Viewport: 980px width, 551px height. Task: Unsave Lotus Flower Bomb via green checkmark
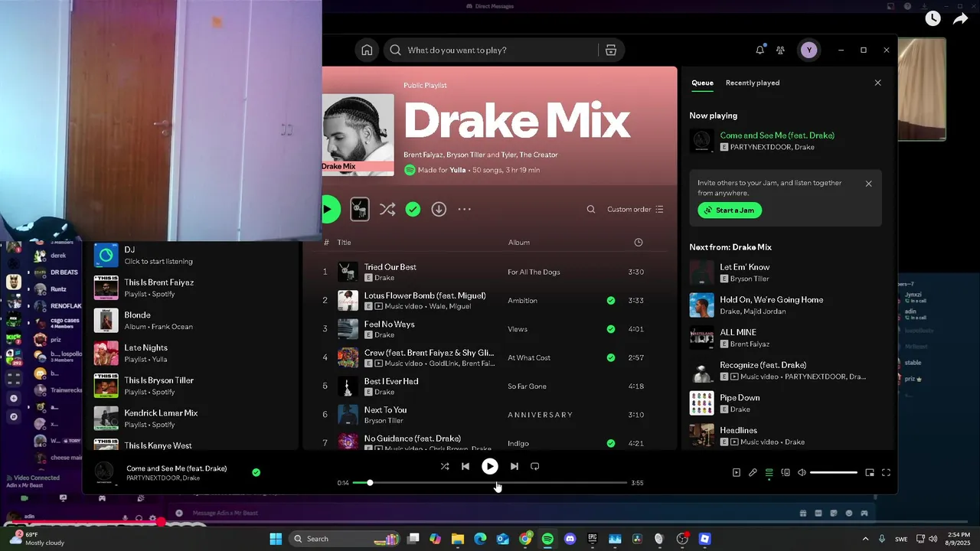pyautogui.click(x=610, y=301)
